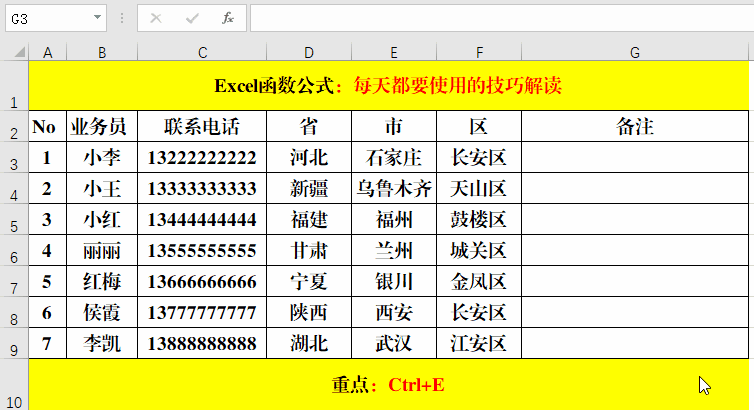
Task: Click the formula bar resize dots handle
Action: (122, 18)
